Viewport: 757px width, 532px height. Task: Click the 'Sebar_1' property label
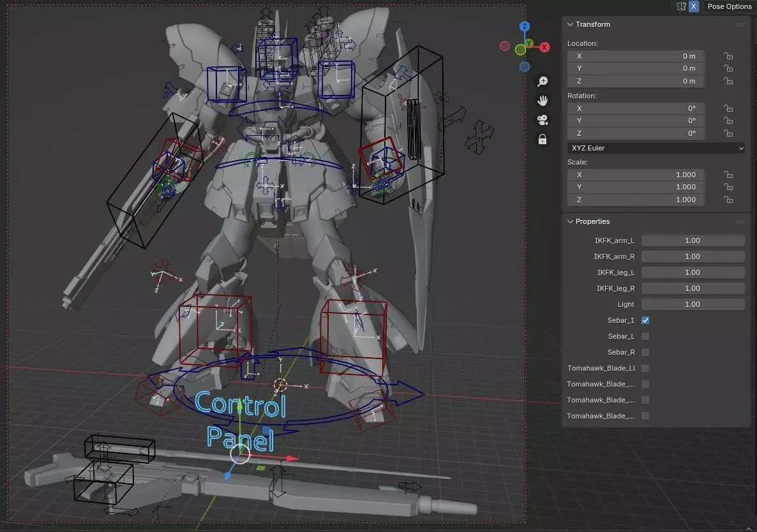pos(621,320)
